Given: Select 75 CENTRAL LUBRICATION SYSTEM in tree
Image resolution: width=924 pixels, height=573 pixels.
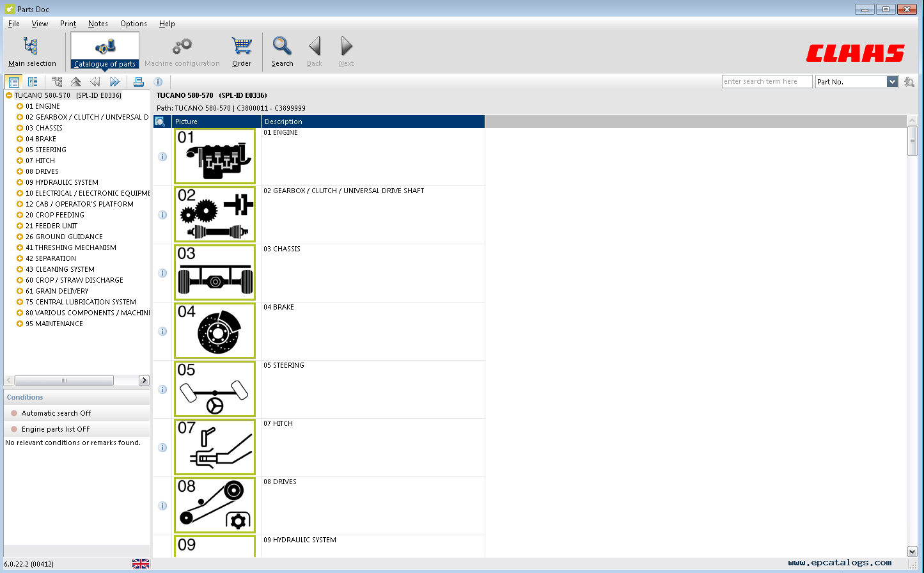Looking at the screenshot, I should coord(81,302).
